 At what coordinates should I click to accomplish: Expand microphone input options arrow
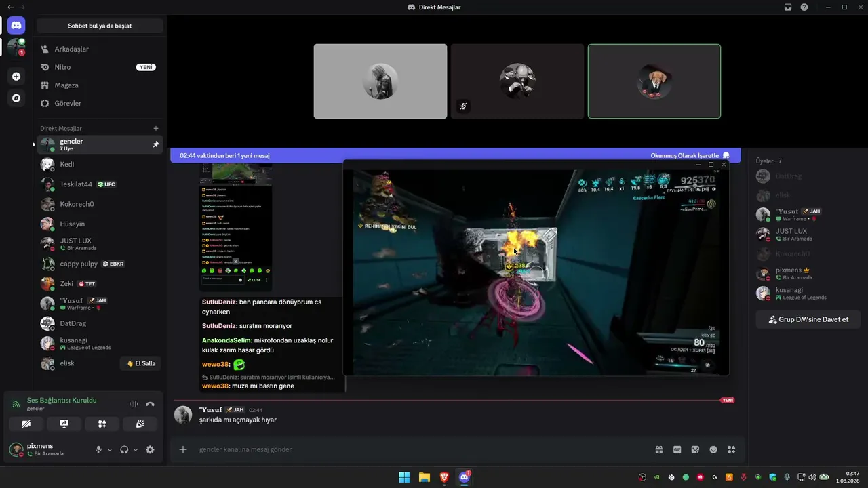(x=110, y=449)
